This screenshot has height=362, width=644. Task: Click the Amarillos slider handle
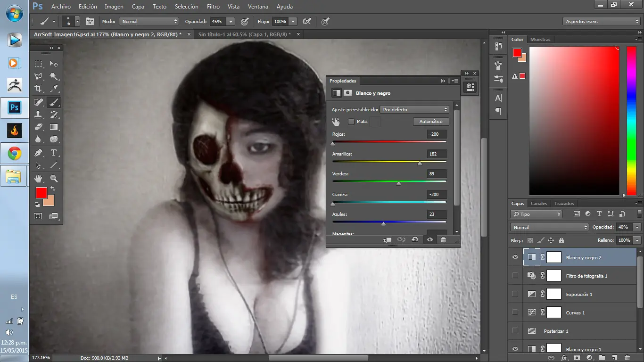420,164
